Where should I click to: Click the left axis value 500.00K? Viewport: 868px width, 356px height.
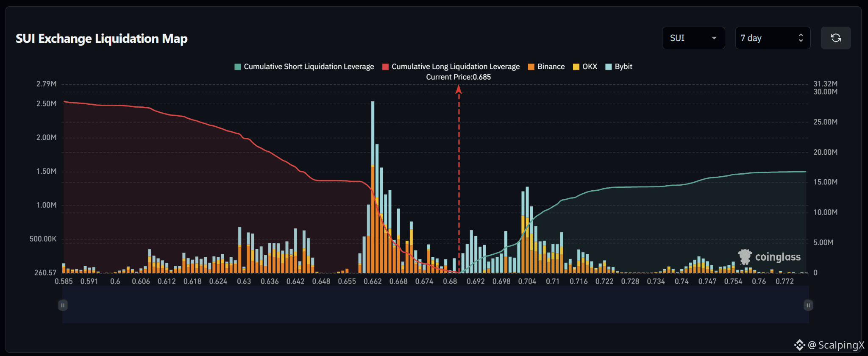43,239
